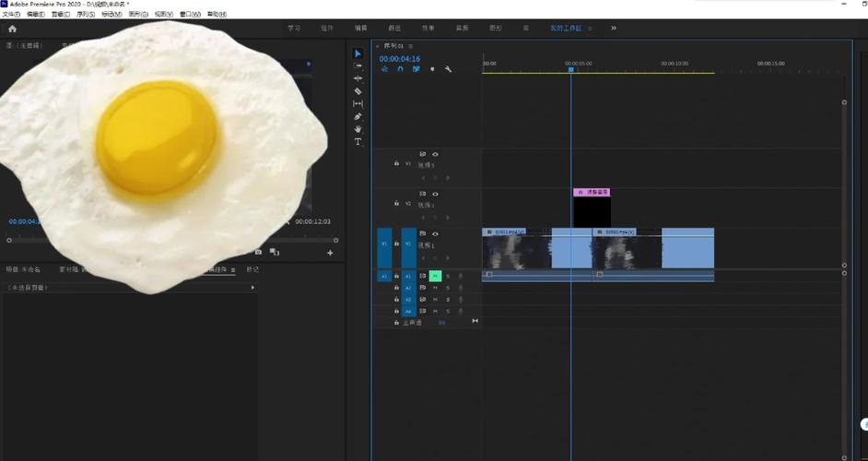Click timeline vertical scroll top handle
Viewport: 868px width, 461px height.
point(844,102)
